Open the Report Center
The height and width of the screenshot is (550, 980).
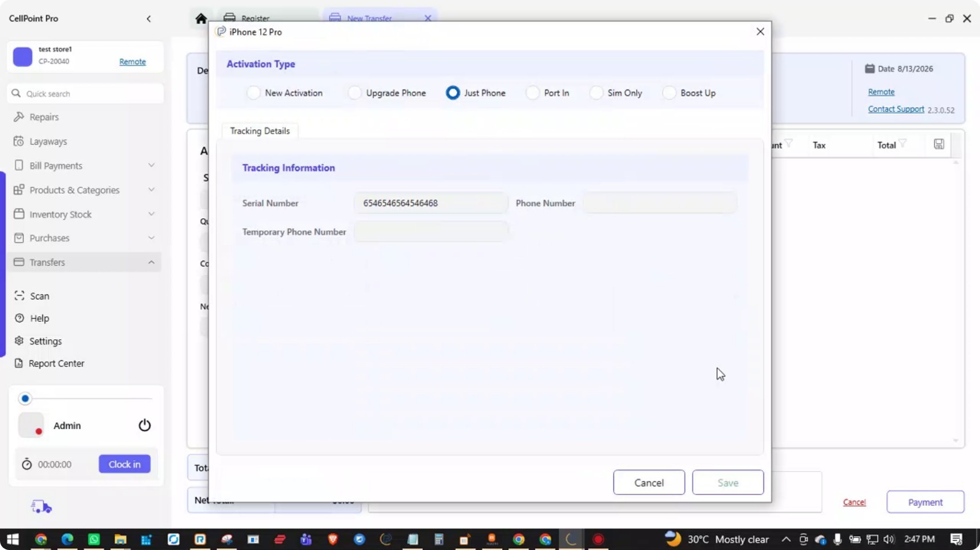[56, 364]
